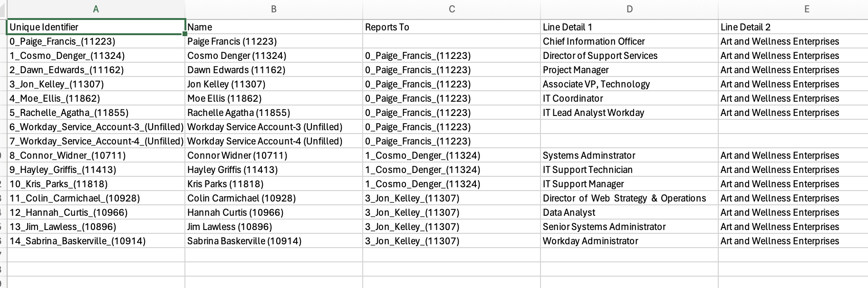Select column D header labeled D
The image size is (868, 288).
629,9
